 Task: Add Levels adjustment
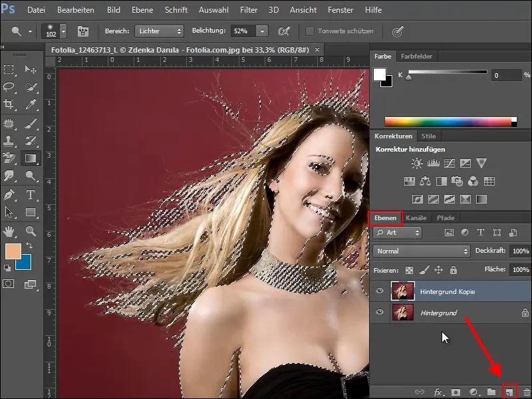[434, 164]
